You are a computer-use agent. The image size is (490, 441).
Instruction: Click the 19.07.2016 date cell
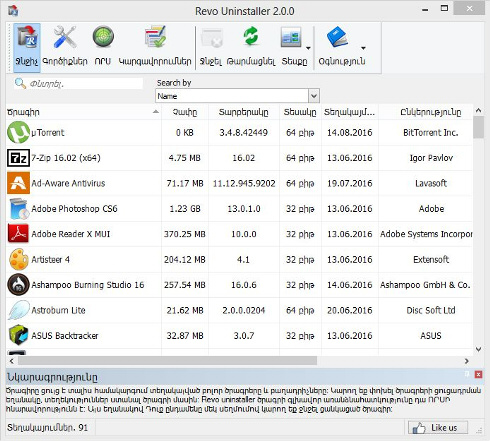350,183
